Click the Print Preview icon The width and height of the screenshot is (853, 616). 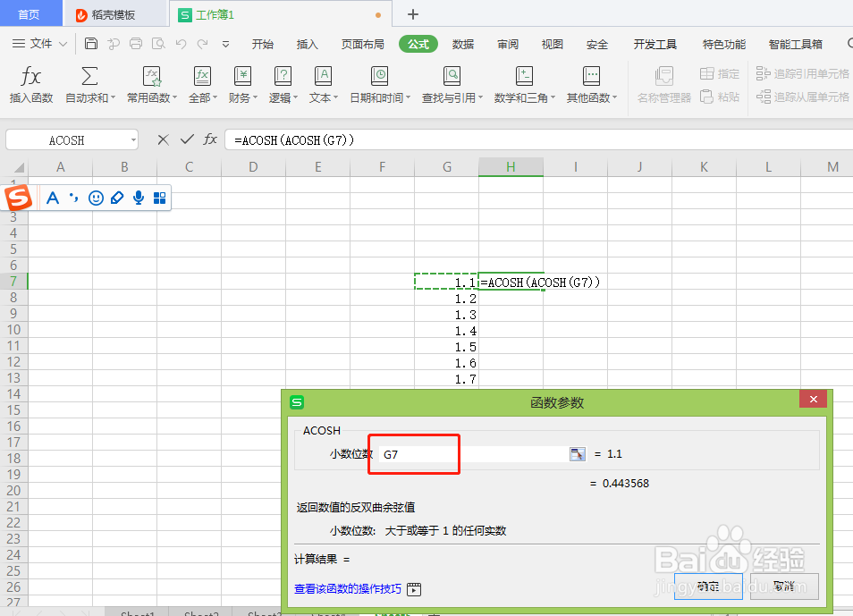(x=158, y=44)
